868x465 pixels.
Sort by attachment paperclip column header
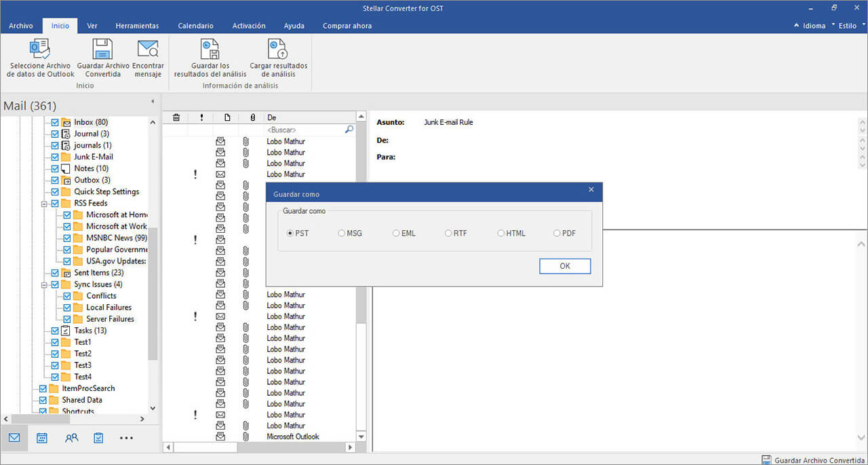(252, 117)
